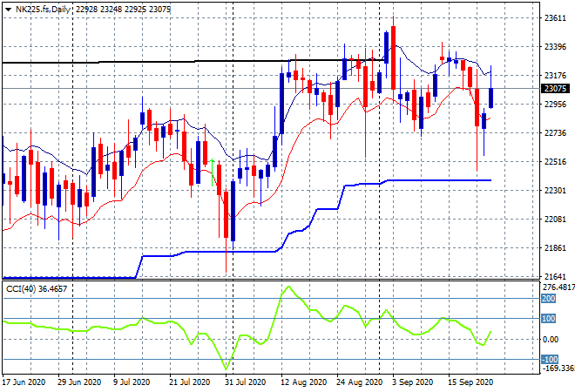Click the CCI -100 level label
575x392 pixels.
pyautogui.click(x=550, y=360)
